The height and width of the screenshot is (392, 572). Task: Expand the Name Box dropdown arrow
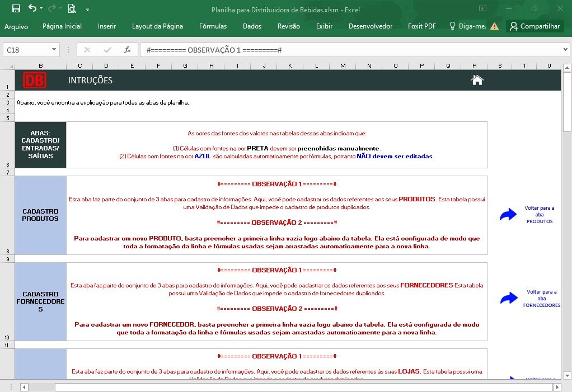[x=54, y=50]
